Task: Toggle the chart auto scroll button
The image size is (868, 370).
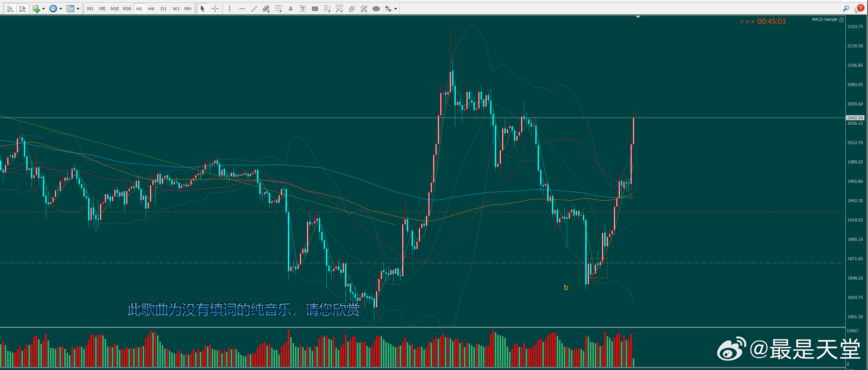Action: click(x=10, y=9)
